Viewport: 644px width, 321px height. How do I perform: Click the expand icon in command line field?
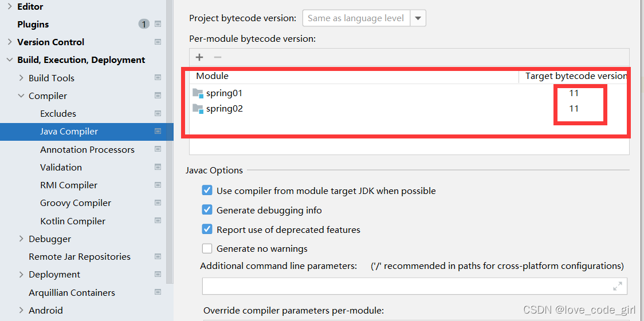click(x=617, y=286)
